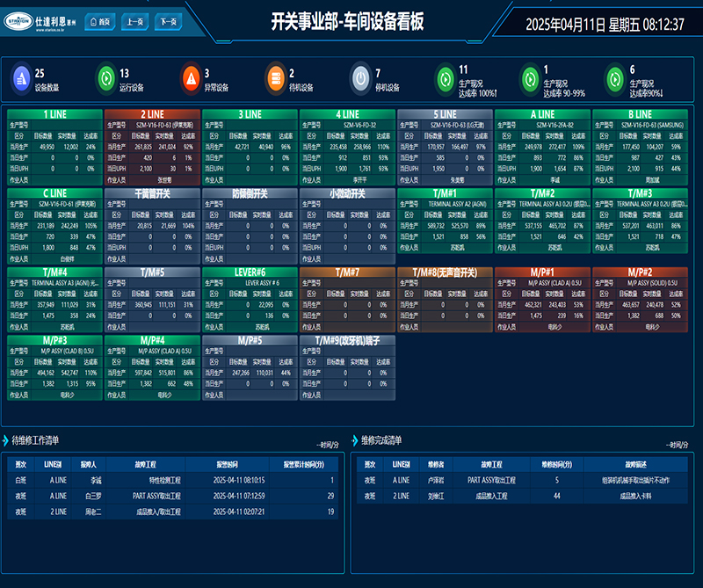The width and height of the screenshot is (703, 588).
Task: Go to the 首页 home page
Action: [103, 23]
